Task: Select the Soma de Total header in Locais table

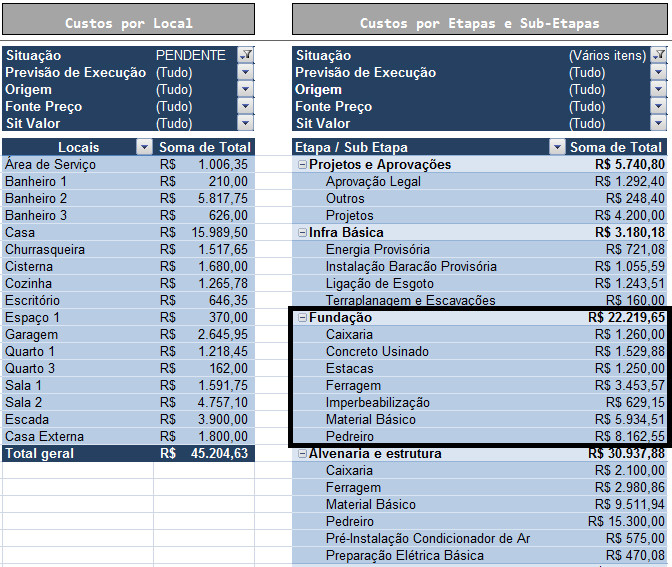Action: [204, 147]
